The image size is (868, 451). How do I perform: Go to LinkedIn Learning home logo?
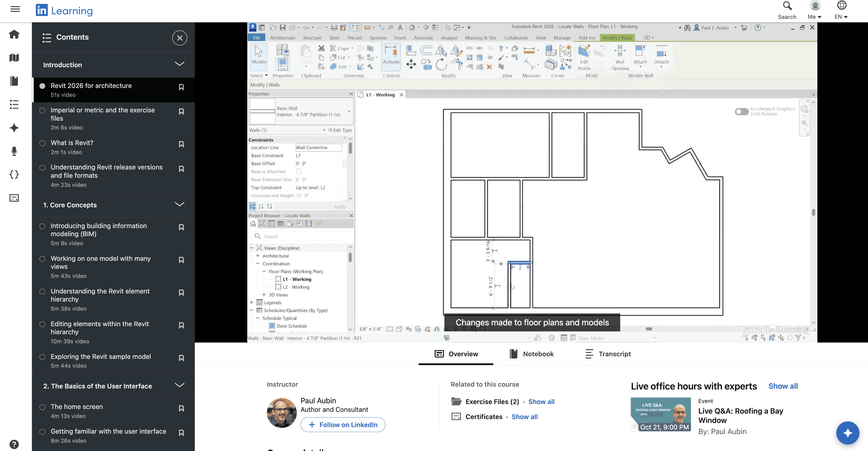(x=64, y=10)
